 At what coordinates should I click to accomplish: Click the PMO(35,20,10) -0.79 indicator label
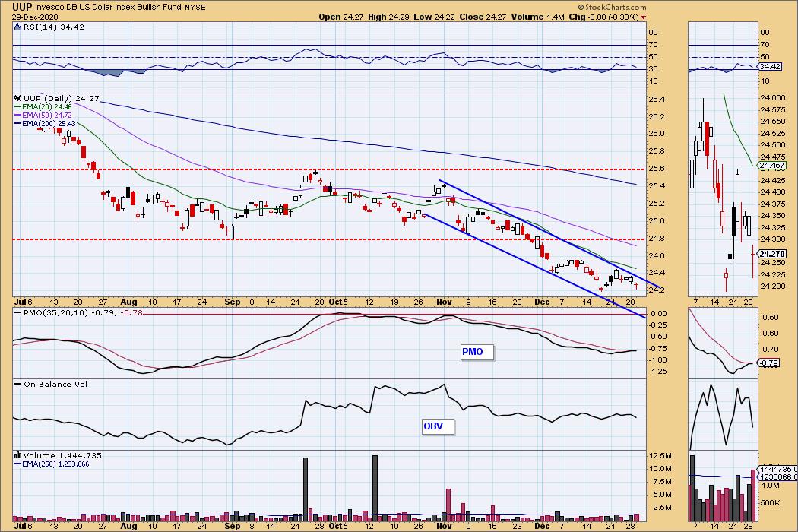(x=70, y=312)
